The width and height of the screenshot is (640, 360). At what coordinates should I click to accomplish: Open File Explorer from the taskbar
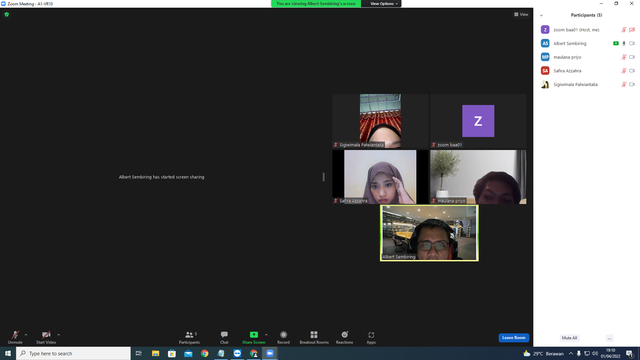tap(156, 353)
